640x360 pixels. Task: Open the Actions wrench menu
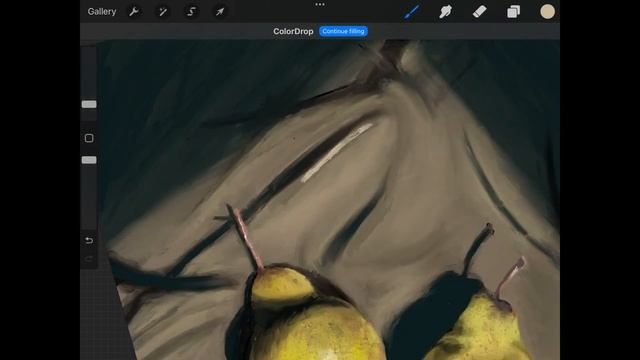(x=133, y=12)
